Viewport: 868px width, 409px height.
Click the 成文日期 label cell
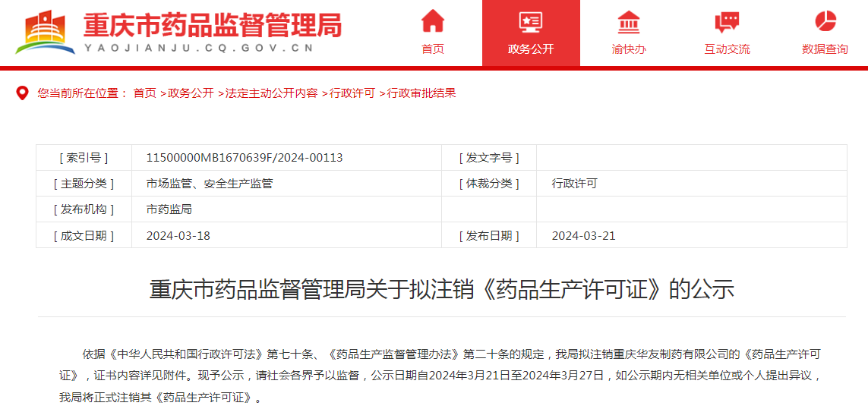click(84, 235)
